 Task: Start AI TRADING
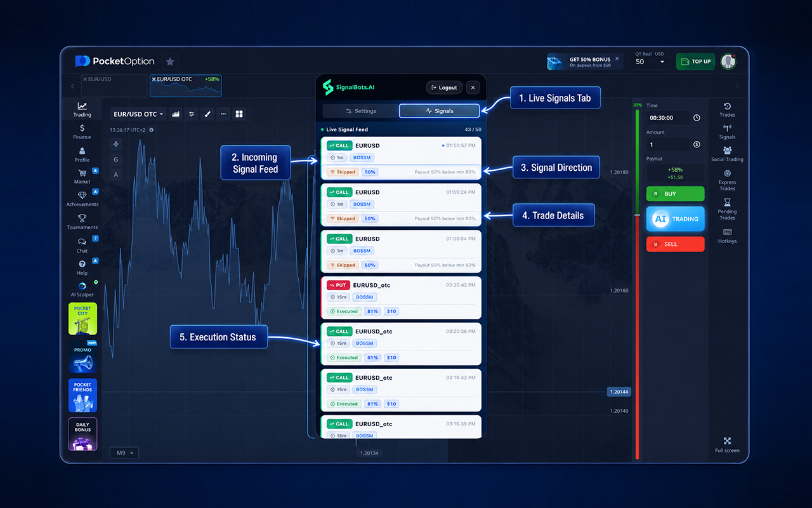(675, 218)
